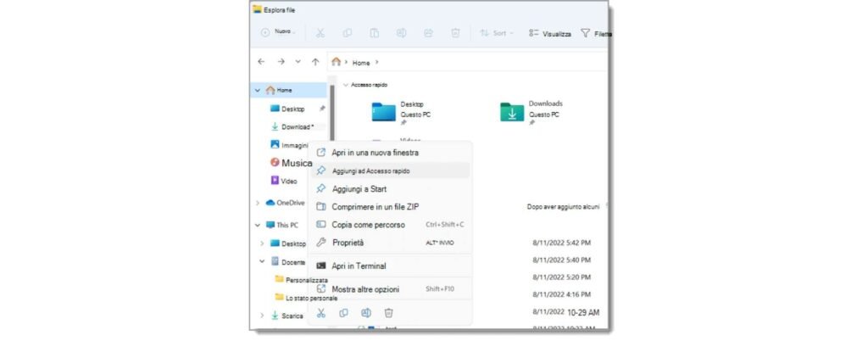The height and width of the screenshot is (341, 868).
Task: Select Scarica in navigation pane
Action: pyautogui.click(x=287, y=316)
